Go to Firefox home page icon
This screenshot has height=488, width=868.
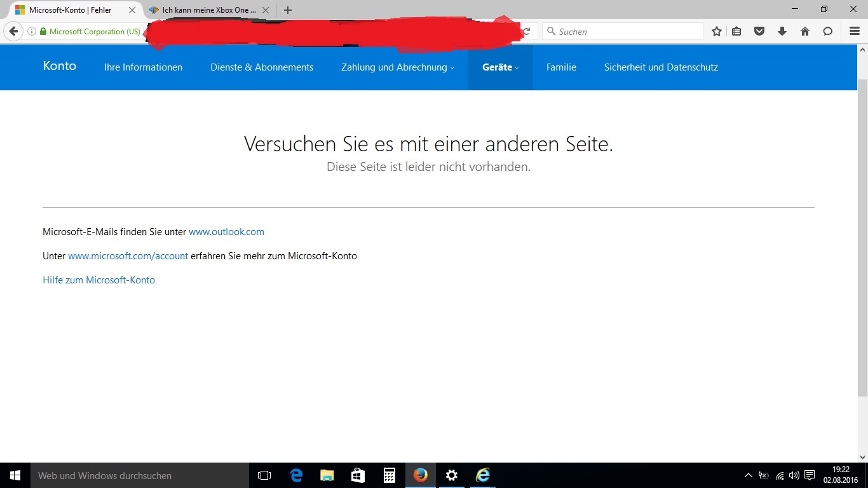click(x=805, y=31)
